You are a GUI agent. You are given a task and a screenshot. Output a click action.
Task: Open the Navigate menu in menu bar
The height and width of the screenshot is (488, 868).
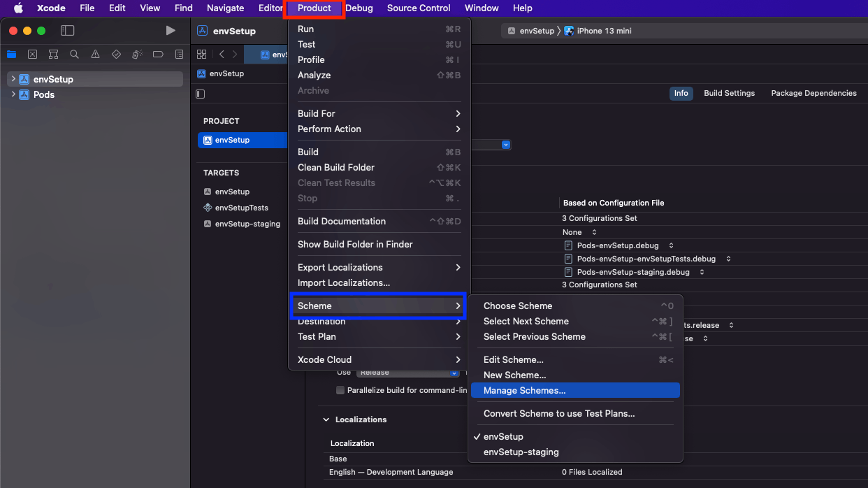pos(225,8)
